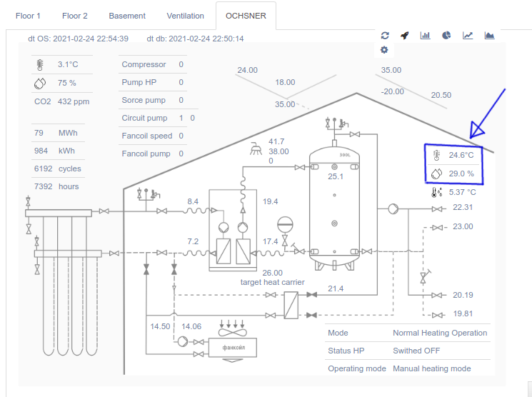Open the pie chart icon
Image resolution: width=532 pixels, height=397 pixels.
click(x=446, y=35)
